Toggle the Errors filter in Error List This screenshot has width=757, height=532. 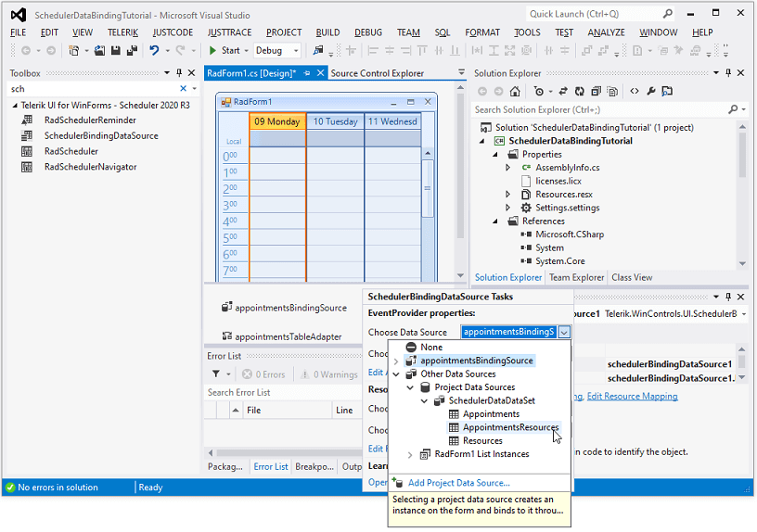pyautogui.click(x=263, y=374)
